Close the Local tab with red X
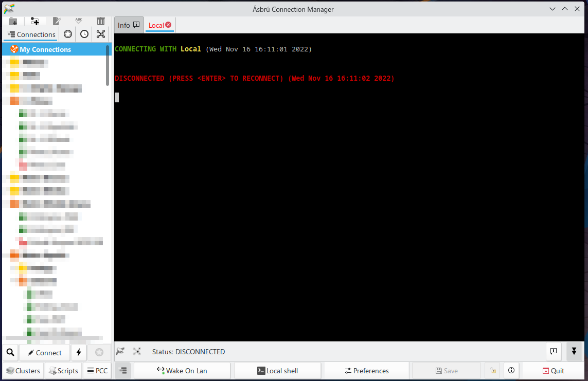Image resolution: width=588 pixels, height=381 pixels. (168, 25)
